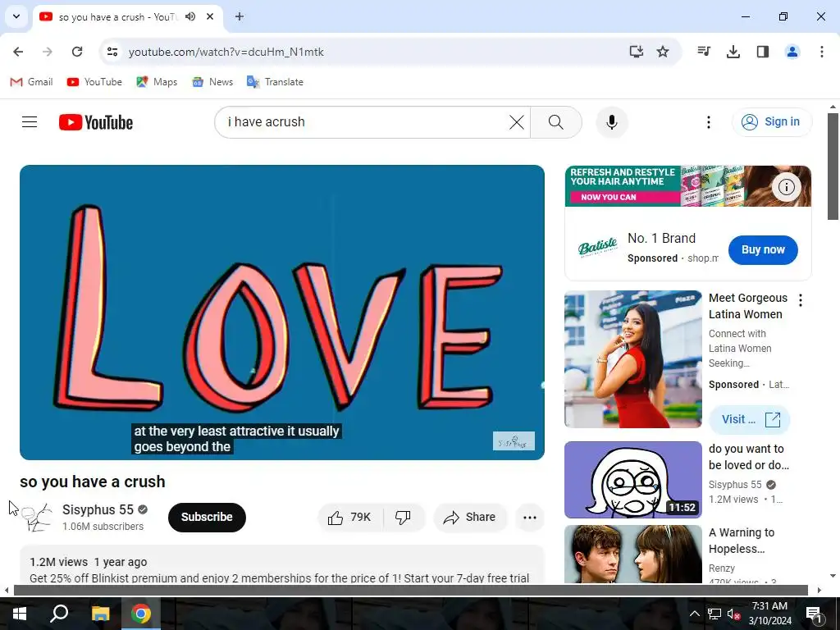Click the browser forward arrow
This screenshot has width=840, height=630.
click(x=47, y=52)
